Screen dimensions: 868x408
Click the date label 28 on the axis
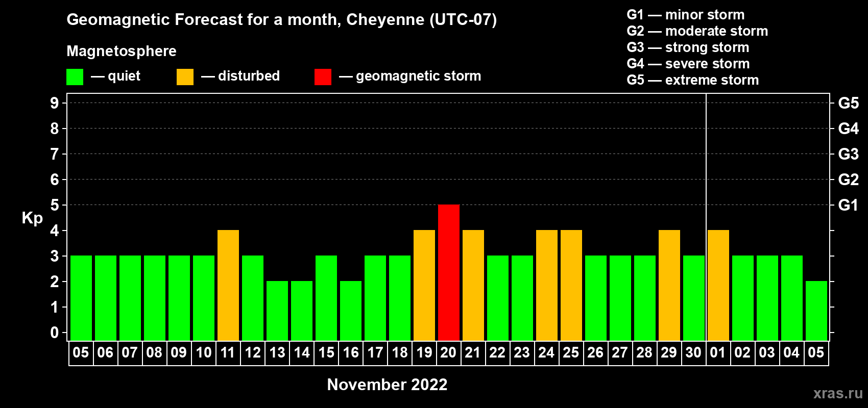(644, 352)
